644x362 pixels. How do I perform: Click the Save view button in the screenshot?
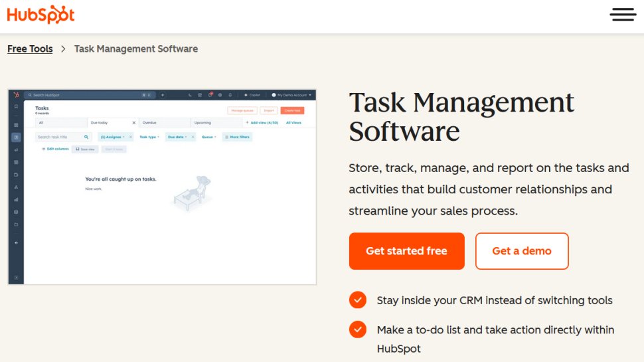coord(85,149)
